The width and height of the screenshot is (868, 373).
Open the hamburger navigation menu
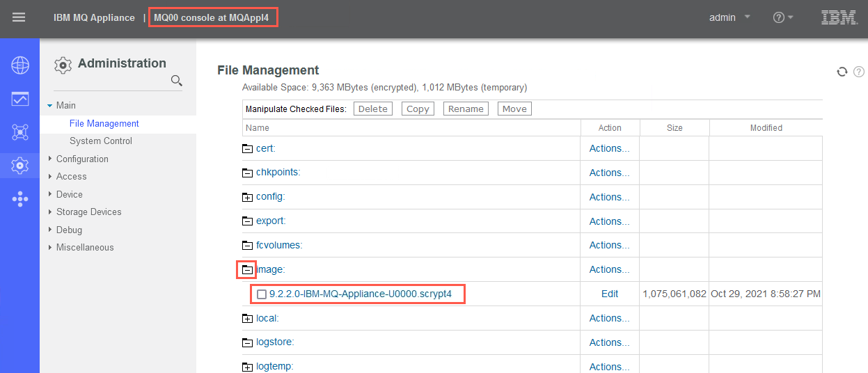click(x=19, y=17)
